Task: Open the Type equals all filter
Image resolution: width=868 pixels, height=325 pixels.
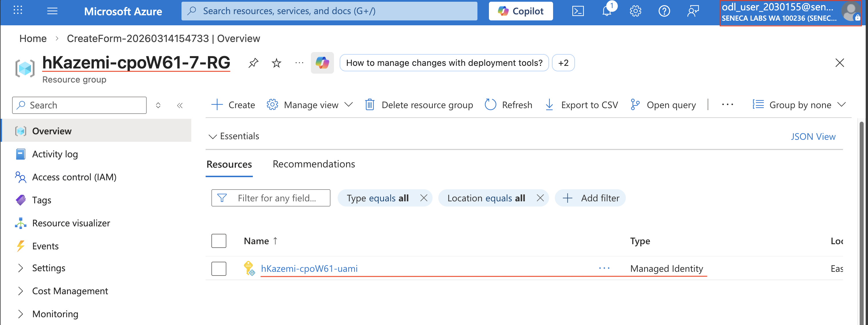Action: point(377,198)
